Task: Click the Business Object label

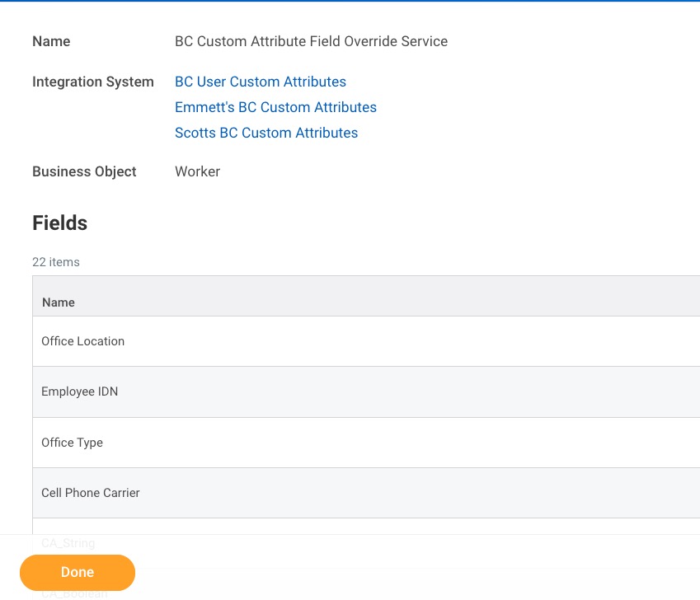Action: point(84,171)
